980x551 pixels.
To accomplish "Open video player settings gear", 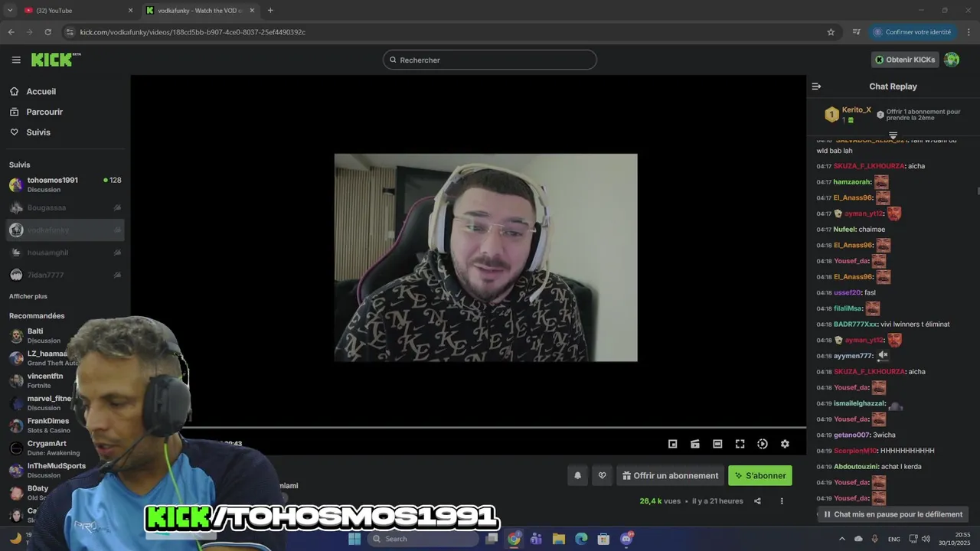I will tap(785, 444).
